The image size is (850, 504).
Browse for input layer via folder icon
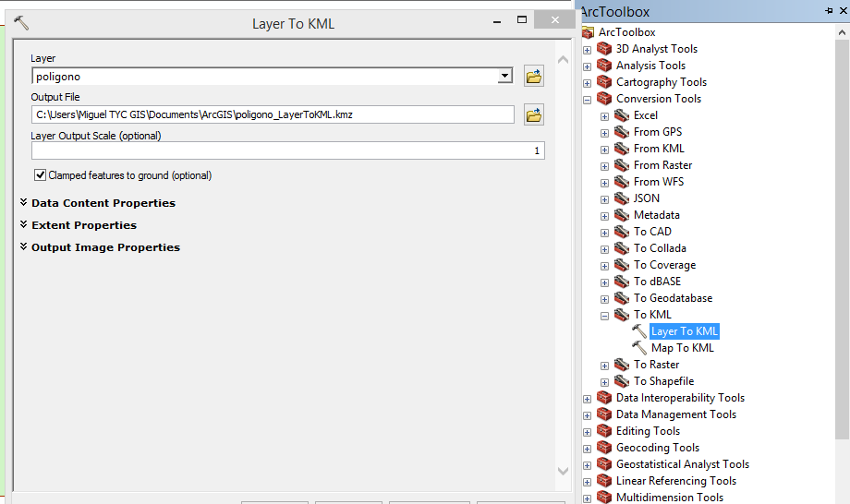tap(533, 76)
